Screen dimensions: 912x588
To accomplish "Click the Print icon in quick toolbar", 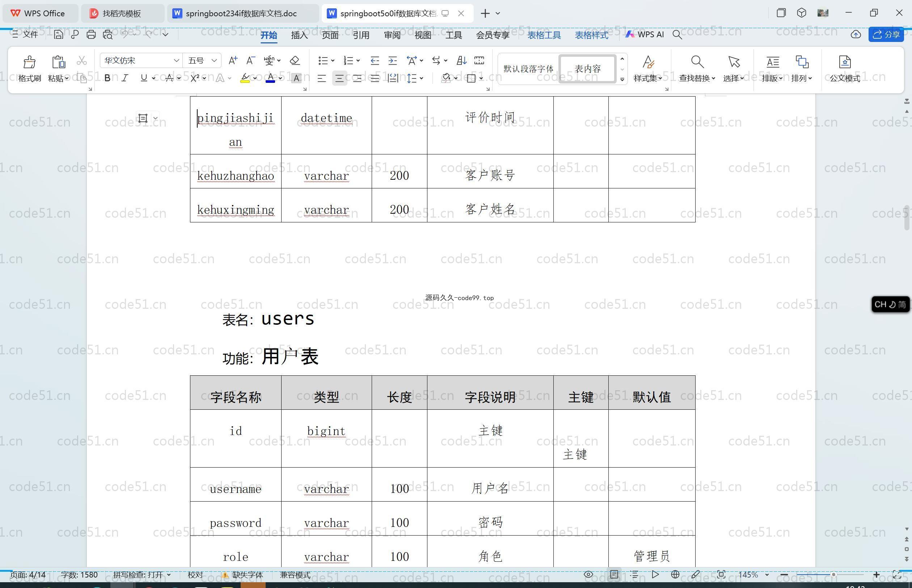I will (91, 34).
